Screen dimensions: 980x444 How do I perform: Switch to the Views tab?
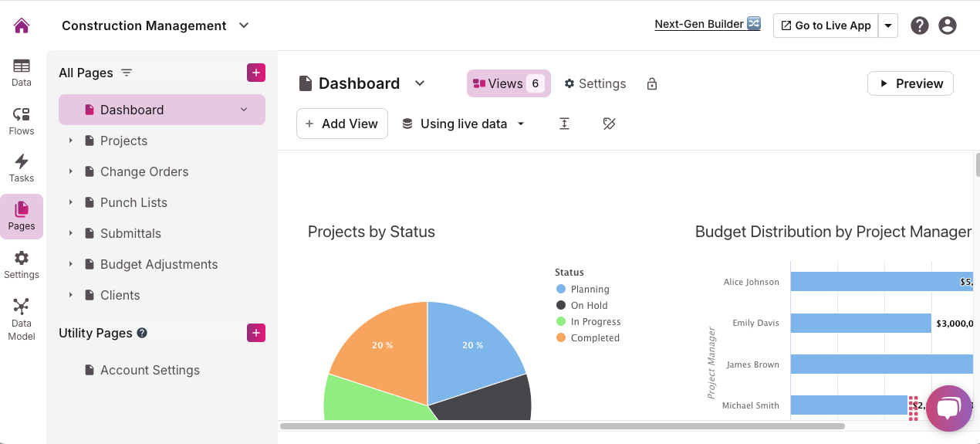tap(508, 83)
